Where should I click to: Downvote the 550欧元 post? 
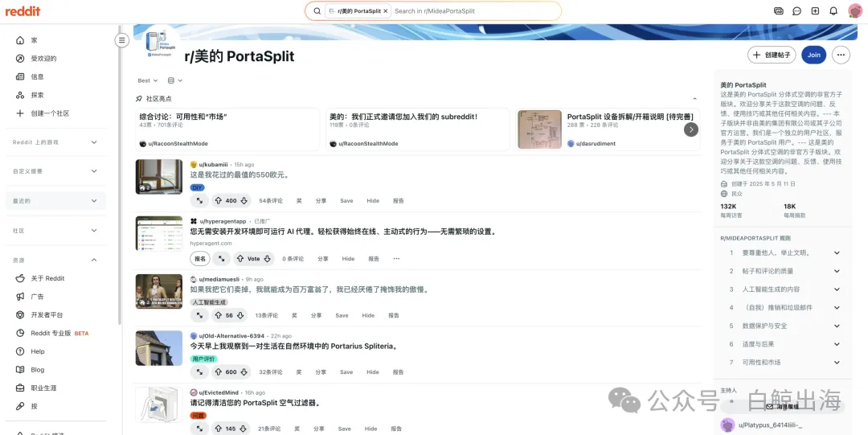point(244,200)
